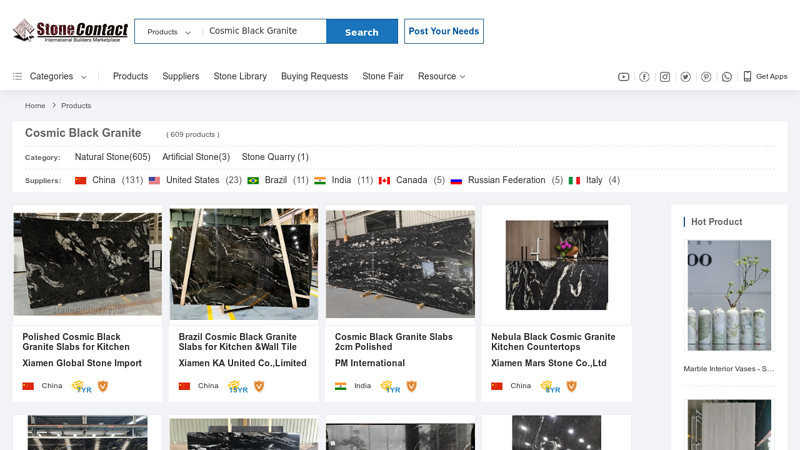Image resolution: width=800 pixels, height=450 pixels.
Task: Click the Twitter bird icon
Action: point(685,77)
